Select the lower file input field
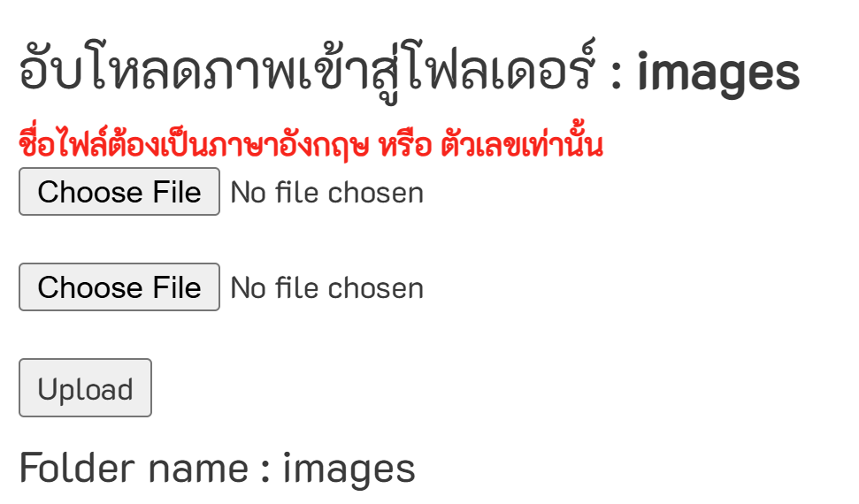 tap(221, 287)
